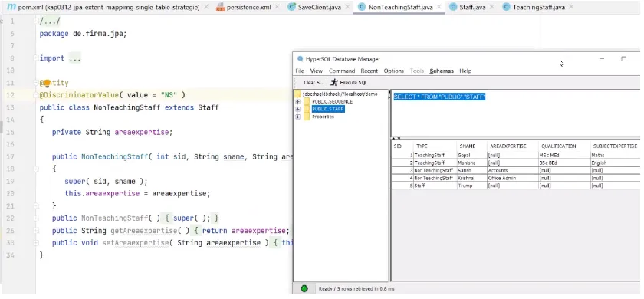The image size is (644, 299).
Task: Click the green status indicator circle
Action: point(304,289)
